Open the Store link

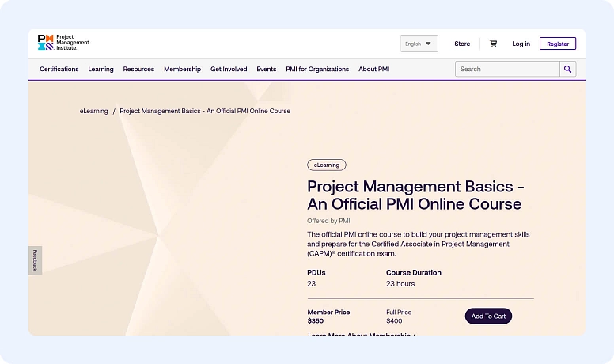point(462,44)
